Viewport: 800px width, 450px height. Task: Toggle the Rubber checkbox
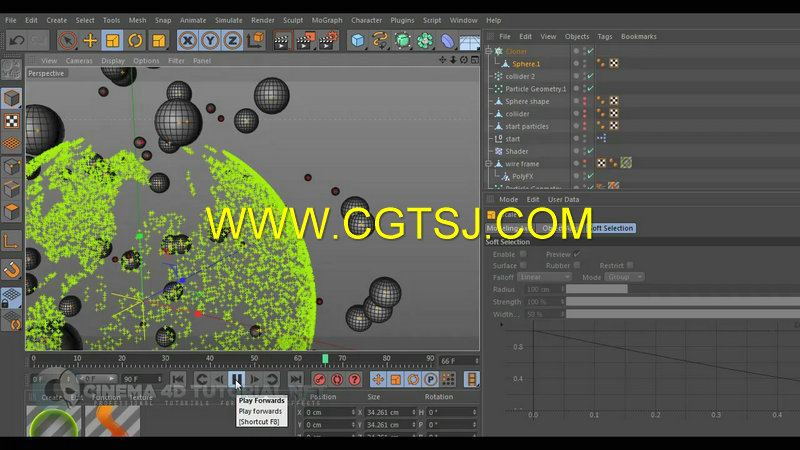pyautogui.click(x=577, y=265)
